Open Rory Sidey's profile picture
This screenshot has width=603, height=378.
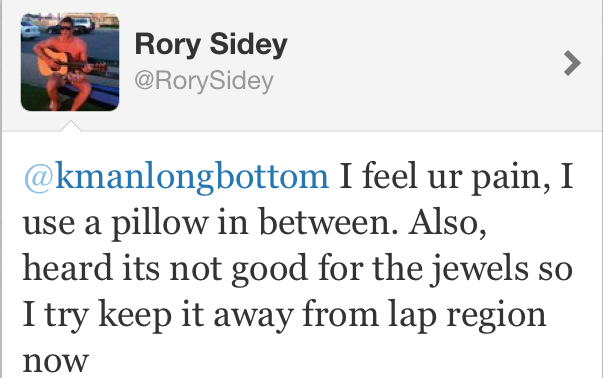tap(70, 62)
